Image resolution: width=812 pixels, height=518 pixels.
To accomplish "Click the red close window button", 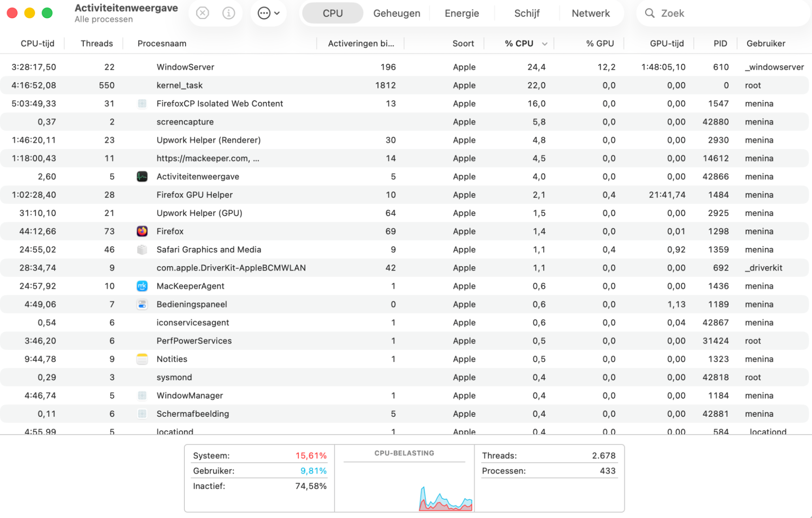I will (x=12, y=13).
